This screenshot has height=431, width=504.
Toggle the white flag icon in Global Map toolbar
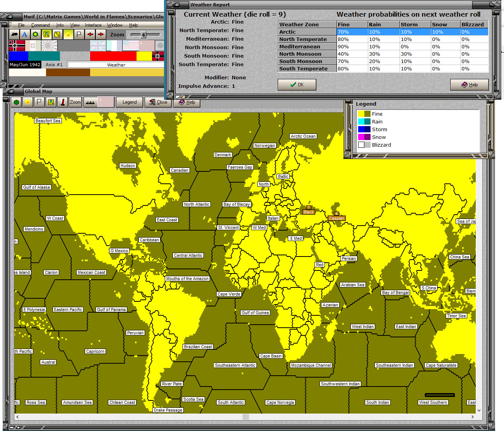coord(39,102)
